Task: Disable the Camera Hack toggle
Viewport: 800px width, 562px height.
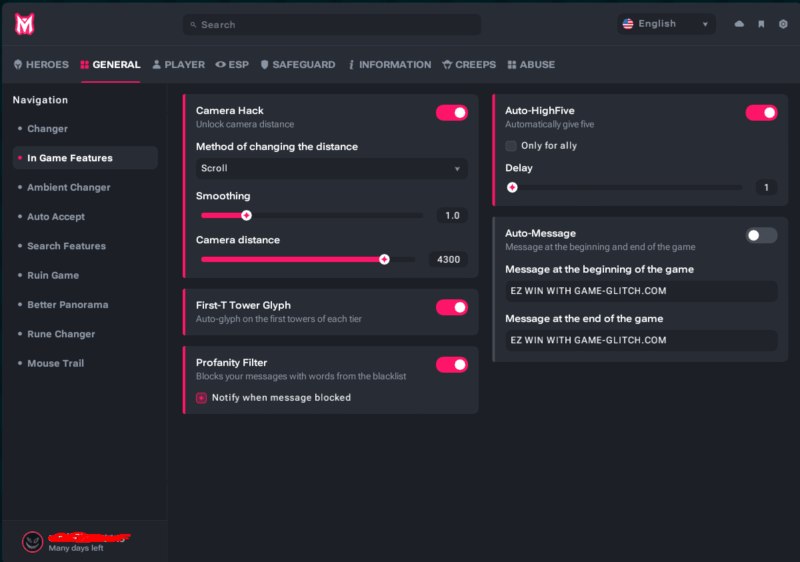Action: pos(452,113)
